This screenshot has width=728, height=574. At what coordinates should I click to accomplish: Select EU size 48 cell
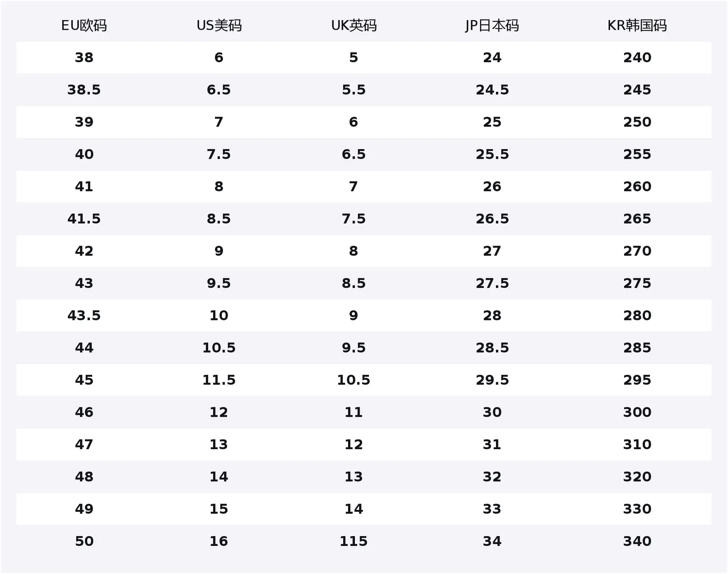[x=84, y=477]
